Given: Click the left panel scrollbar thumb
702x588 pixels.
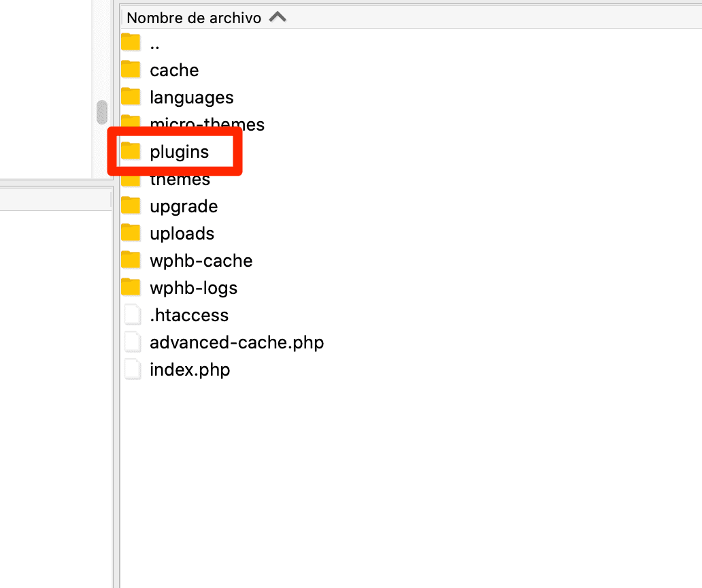Looking at the screenshot, I should (x=102, y=112).
